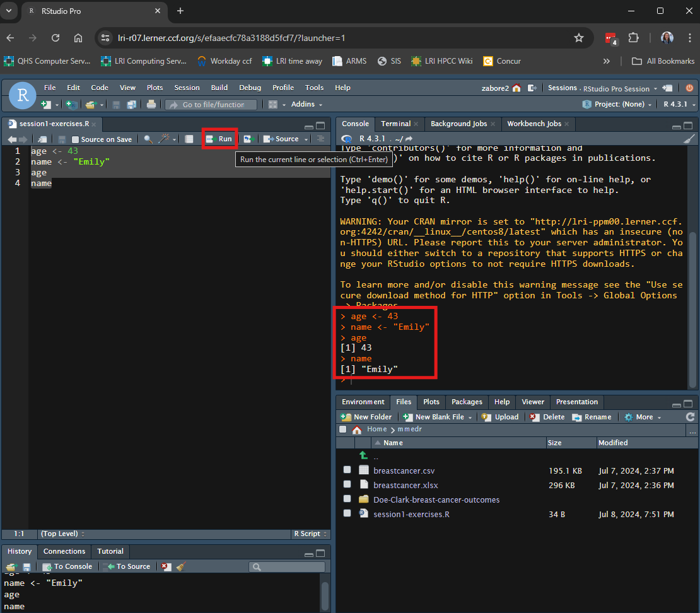
Task: Check the Doe-Clark-breast-cancer-outcomes folder checkbox
Action: click(347, 499)
